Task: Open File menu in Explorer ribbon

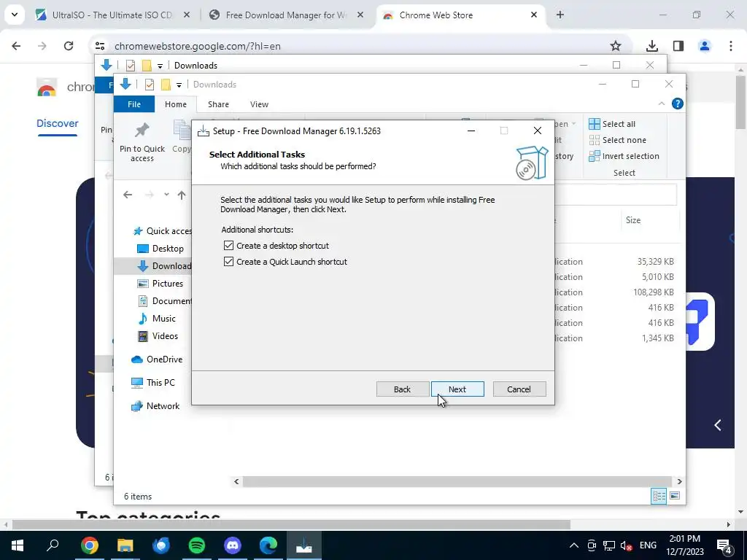Action: click(134, 104)
